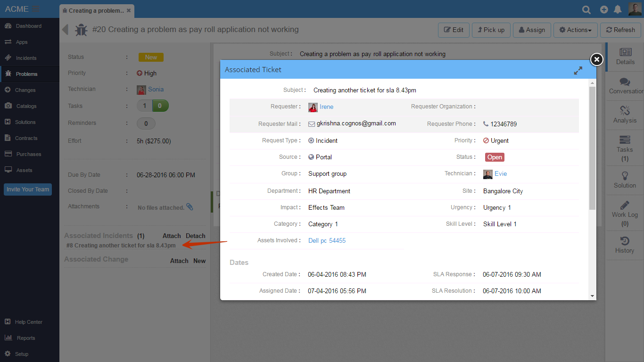Click the Invite Your Team button
The width and height of the screenshot is (644, 362).
(28, 189)
